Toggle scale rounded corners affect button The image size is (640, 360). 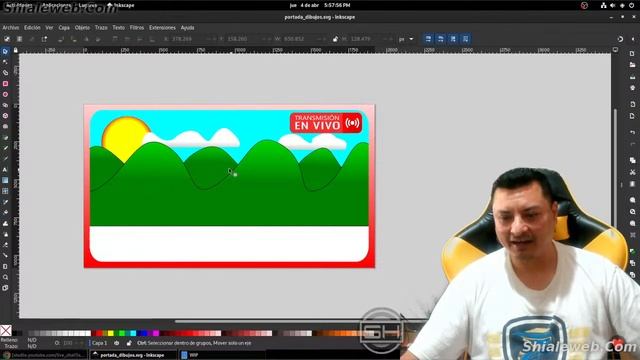pyautogui.click(x=440, y=39)
